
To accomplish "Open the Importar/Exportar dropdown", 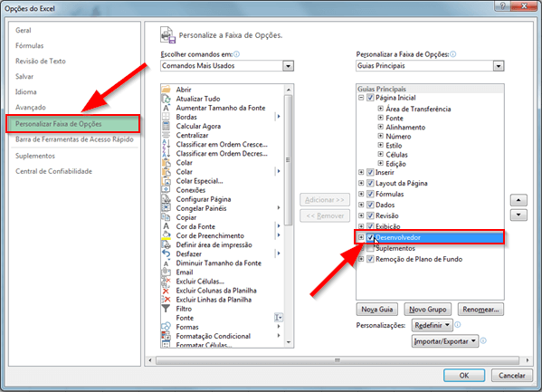I will (x=445, y=341).
